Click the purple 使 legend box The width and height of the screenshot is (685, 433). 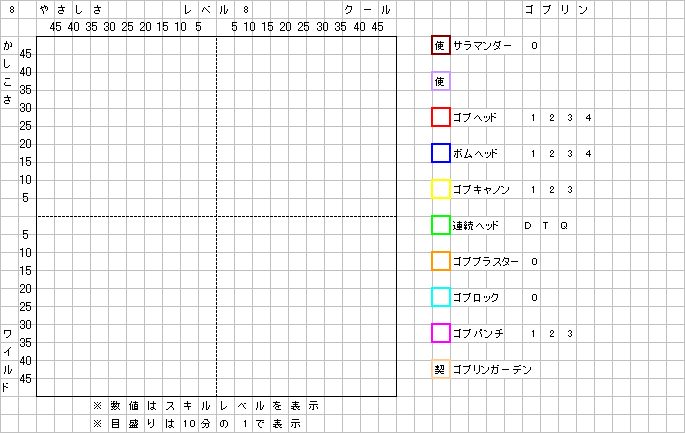click(x=441, y=81)
